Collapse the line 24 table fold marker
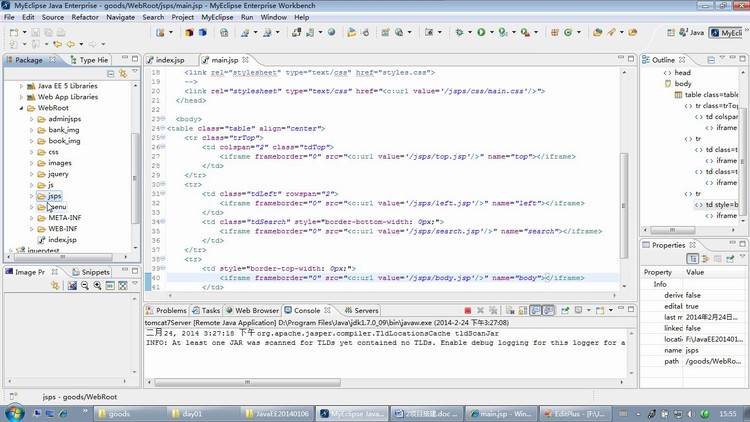 pyautogui.click(x=164, y=129)
